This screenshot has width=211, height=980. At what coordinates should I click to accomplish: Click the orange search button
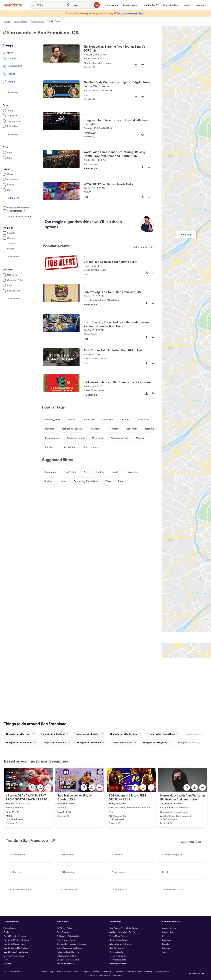point(97,5)
